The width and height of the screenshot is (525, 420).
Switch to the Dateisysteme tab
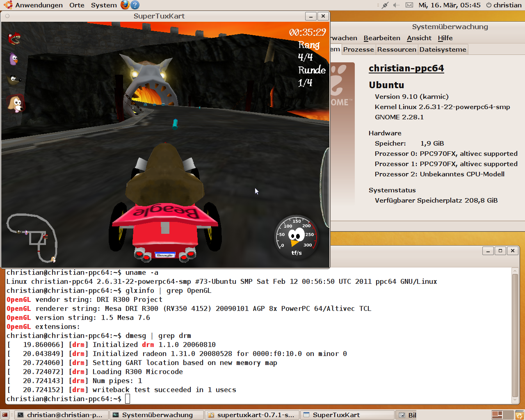tap(443, 49)
